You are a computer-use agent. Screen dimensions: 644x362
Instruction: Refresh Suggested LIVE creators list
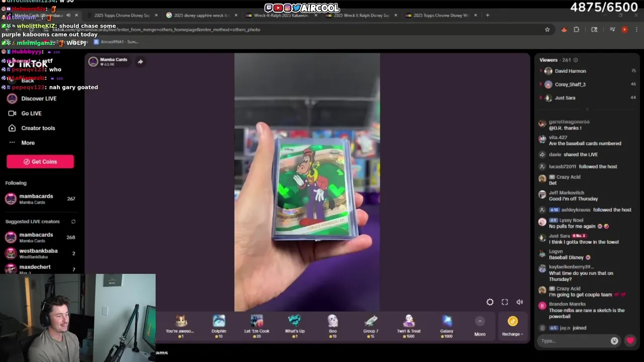(73, 222)
